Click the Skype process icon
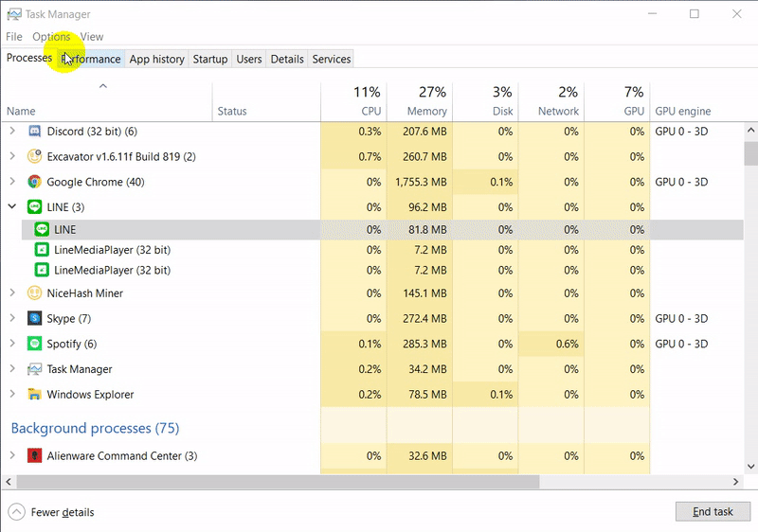758x532 pixels. point(35,319)
